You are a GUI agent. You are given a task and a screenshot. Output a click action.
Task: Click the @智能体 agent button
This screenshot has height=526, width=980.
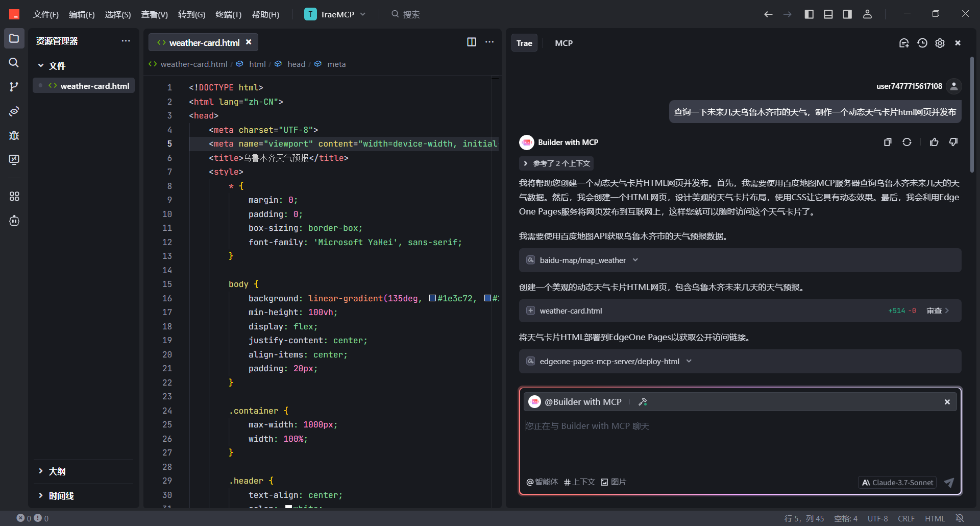[542, 482]
